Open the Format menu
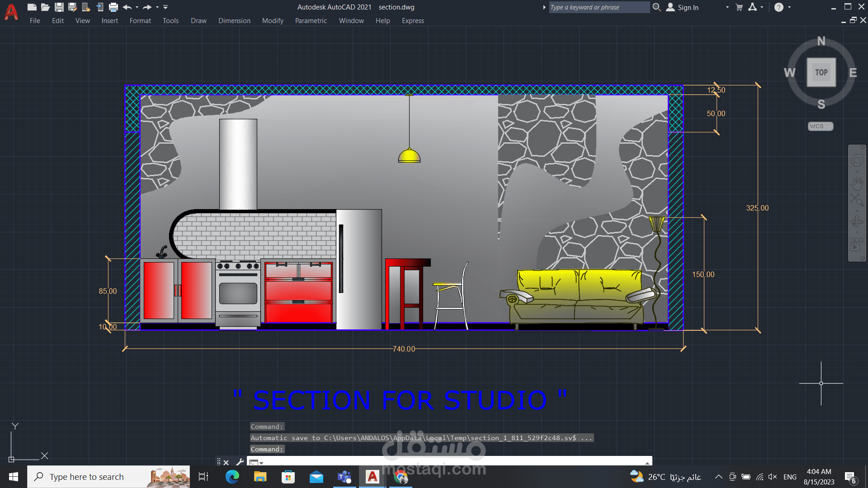Viewport: 868px width, 488px height. [140, 21]
